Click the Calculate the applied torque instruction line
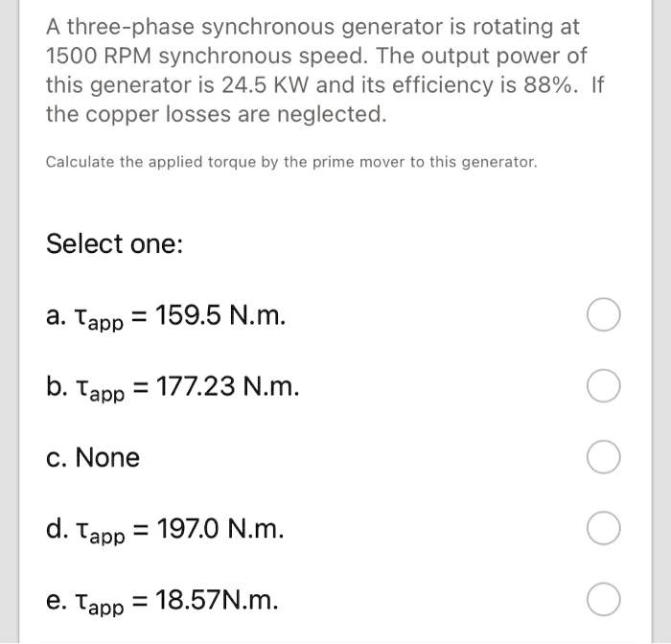 [291, 162]
